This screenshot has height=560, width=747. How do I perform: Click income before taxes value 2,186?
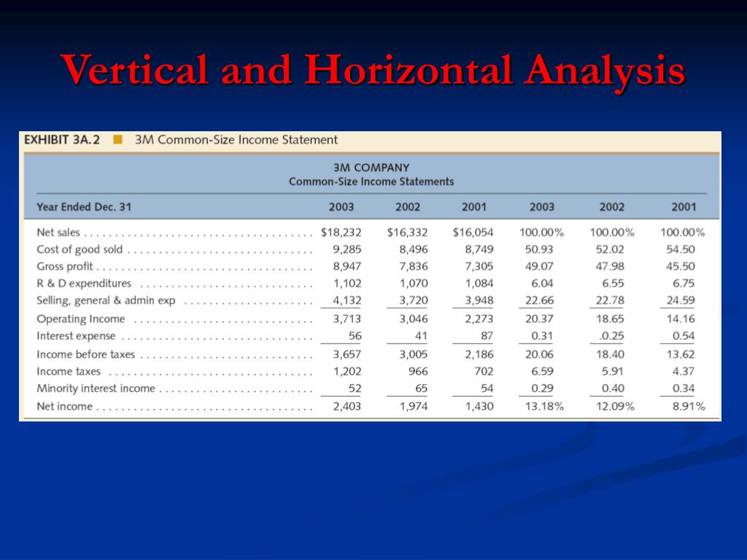[x=479, y=354]
